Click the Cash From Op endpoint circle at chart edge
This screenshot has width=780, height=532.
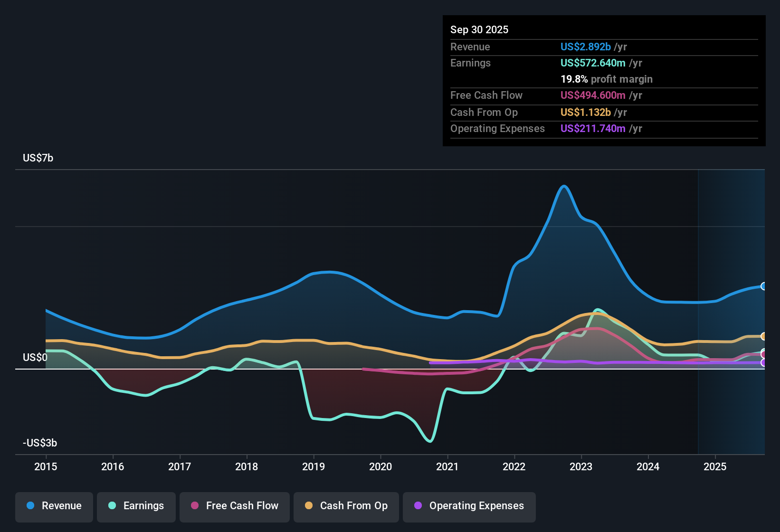point(764,336)
